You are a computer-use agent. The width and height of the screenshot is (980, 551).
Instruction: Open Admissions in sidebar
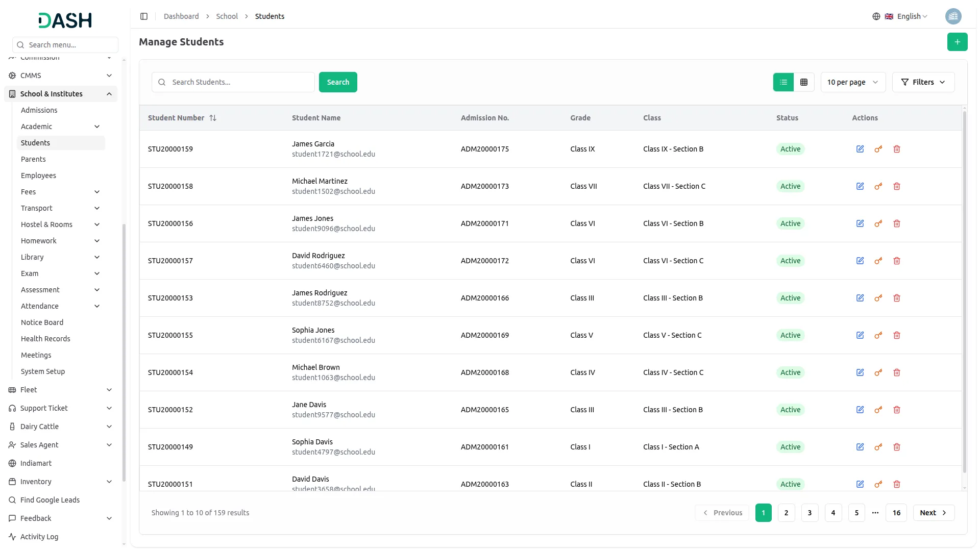[39, 110]
